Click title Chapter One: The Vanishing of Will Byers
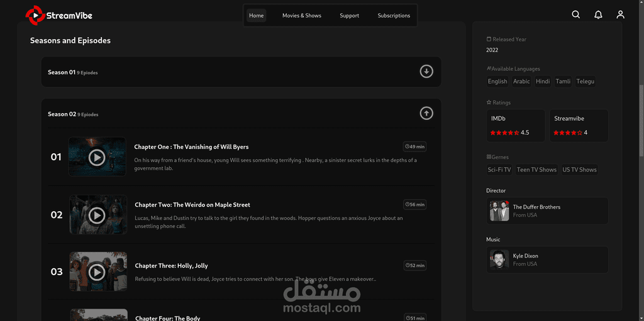This screenshot has height=321, width=644. point(191,147)
